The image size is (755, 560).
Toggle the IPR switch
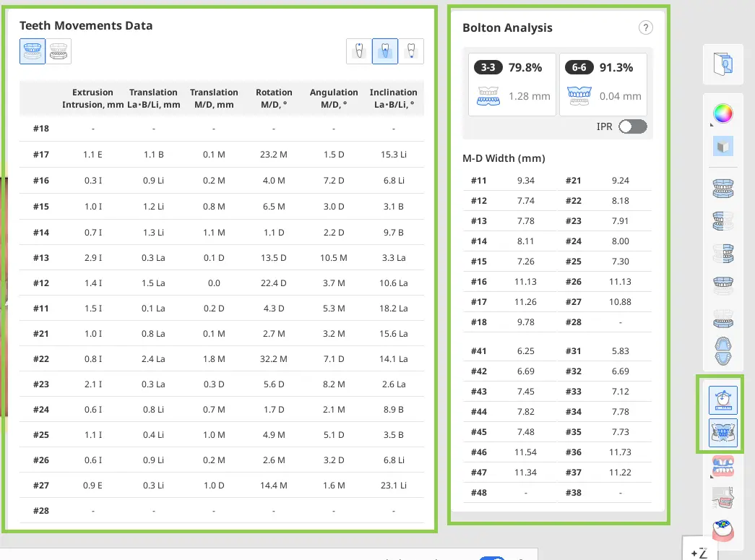tap(633, 126)
